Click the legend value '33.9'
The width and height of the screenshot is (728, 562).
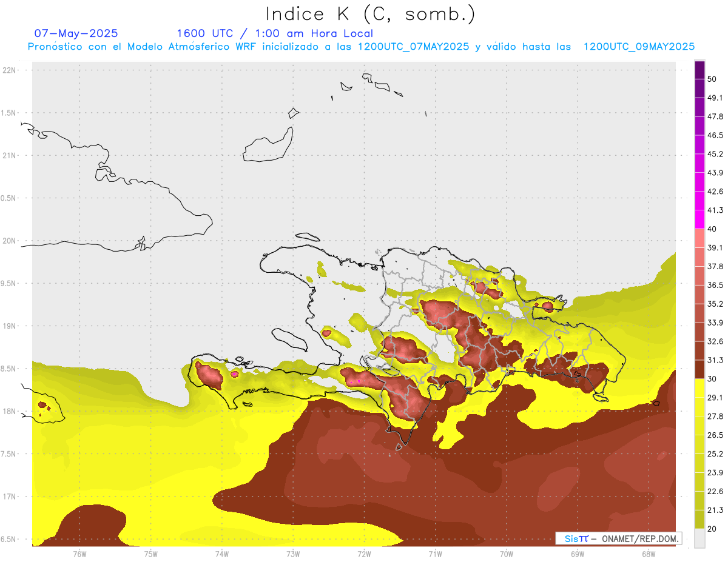(715, 323)
